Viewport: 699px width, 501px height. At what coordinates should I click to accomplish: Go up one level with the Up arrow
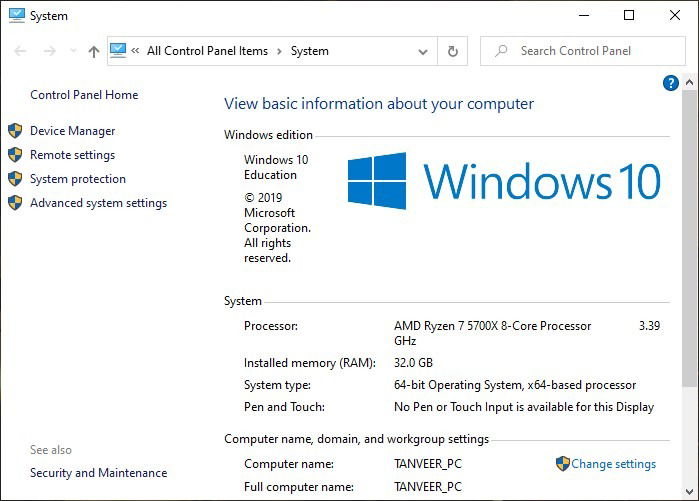click(94, 52)
